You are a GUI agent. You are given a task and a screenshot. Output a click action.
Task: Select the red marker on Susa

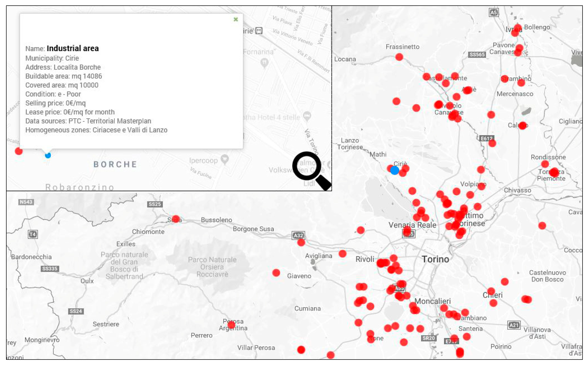click(x=176, y=219)
